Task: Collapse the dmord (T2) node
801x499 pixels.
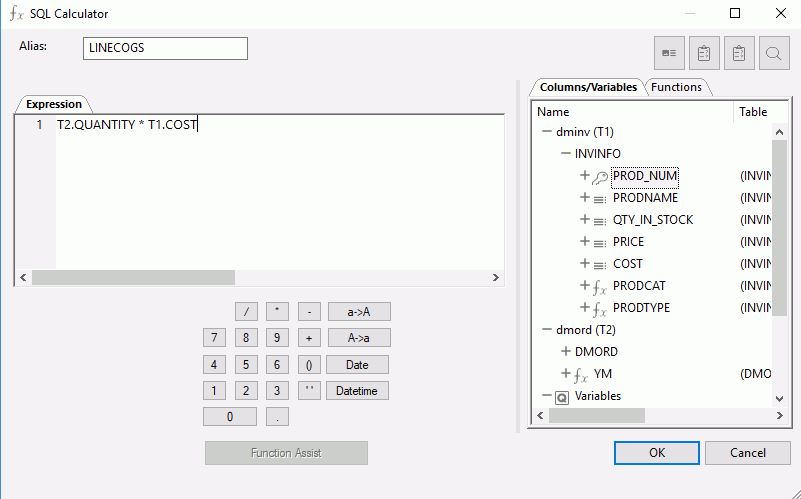Action: pos(547,329)
